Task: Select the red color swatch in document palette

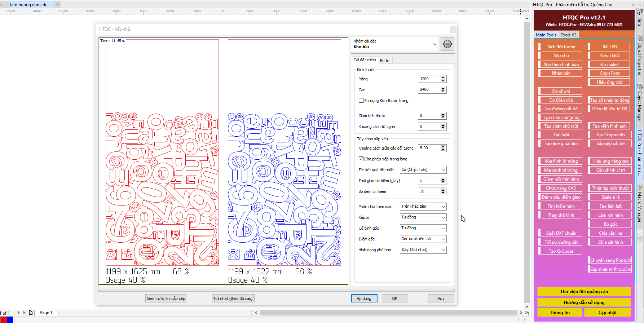Action: tap(3, 320)
